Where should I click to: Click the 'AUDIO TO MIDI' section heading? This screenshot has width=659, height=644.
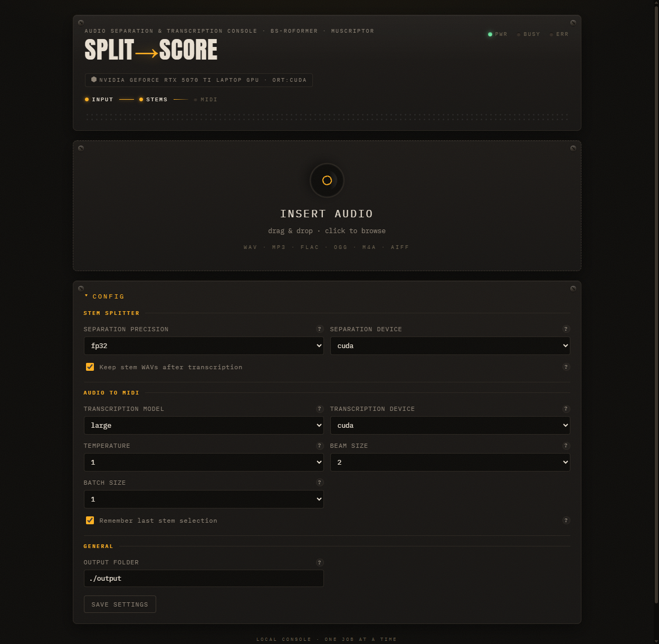pos(111,393)
